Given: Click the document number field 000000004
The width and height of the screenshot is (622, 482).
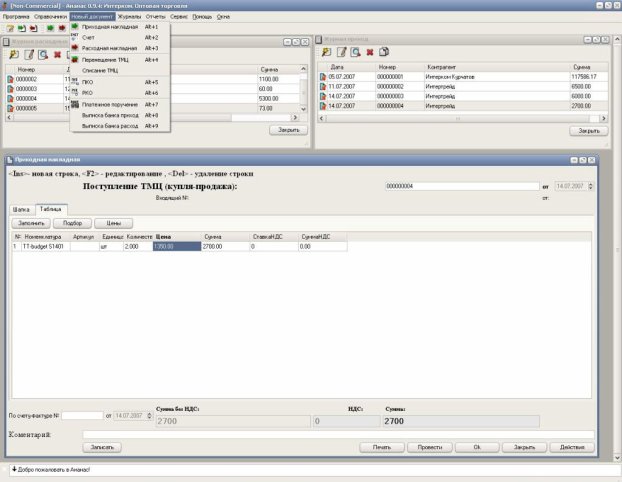Looking at the screenshot, I should point(462,186).
